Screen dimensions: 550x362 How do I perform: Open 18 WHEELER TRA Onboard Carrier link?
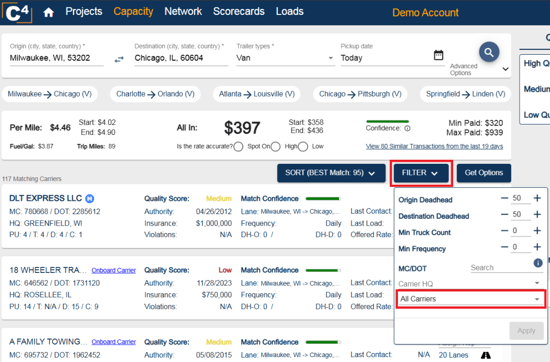click(x=114, y=270)
